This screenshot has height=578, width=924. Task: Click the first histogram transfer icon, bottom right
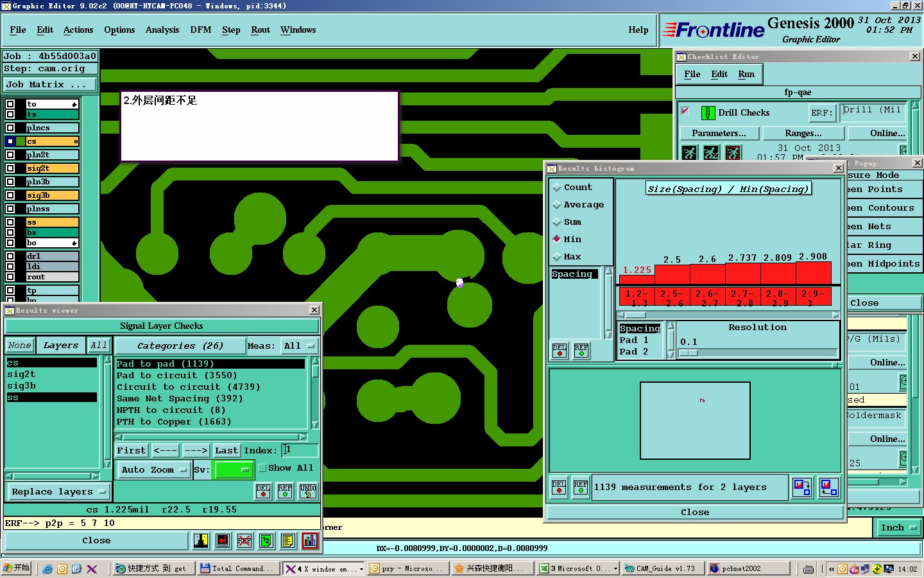point(802,487)
